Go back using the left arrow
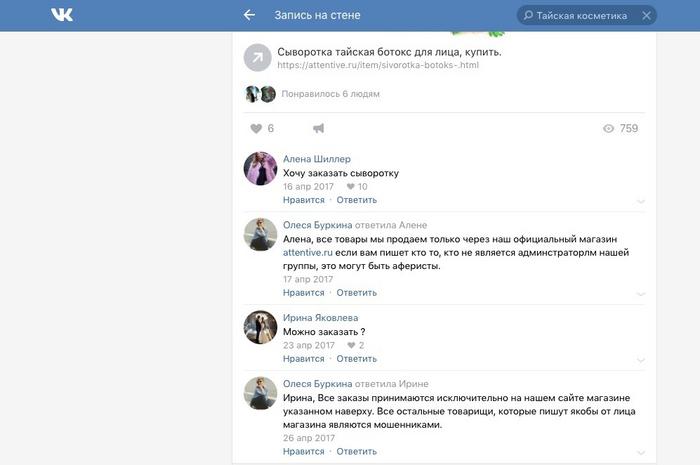Image resolution: width=700 pixels, height=465 pixels. pyautogui.click(x=249, y=15)
